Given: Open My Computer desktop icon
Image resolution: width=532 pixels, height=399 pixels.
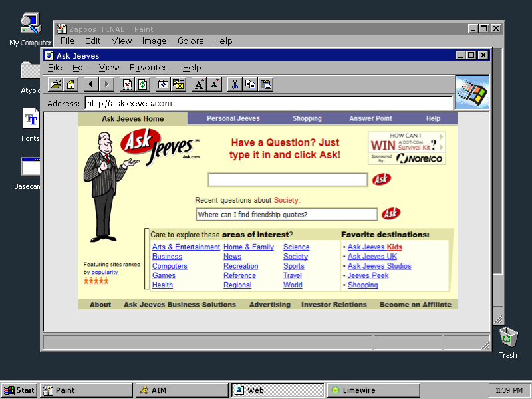Looking at the screenshot, I should (30, 29).
